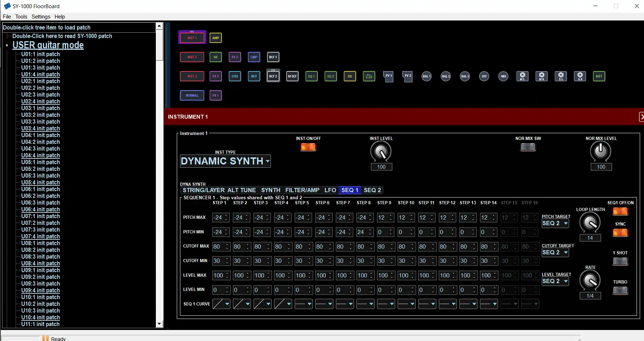The image size is (644, 341).
Task: Select the DLY 1 delay icon
Action: coord(273,57)
